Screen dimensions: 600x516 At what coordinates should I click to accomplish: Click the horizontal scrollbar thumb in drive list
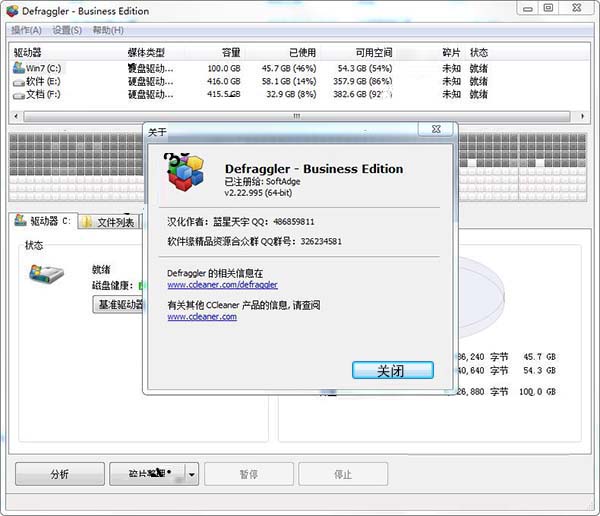pyautogui.click(x=297, y=116)
